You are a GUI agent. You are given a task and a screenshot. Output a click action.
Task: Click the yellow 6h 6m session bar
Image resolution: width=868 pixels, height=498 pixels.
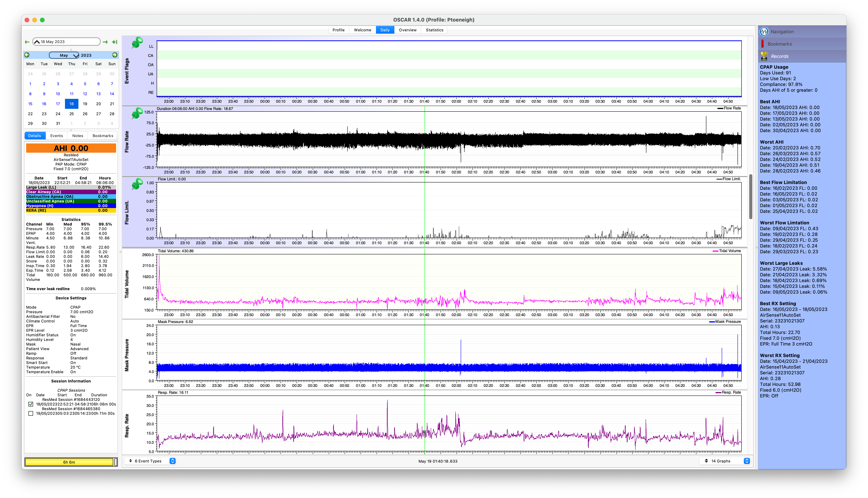[x=69, y=462]
